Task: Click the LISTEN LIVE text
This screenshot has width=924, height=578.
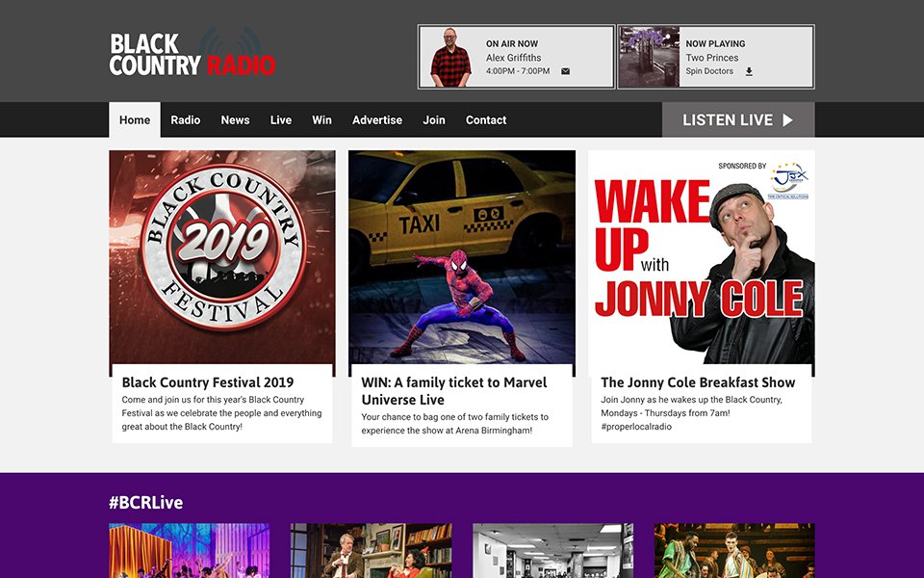Action: pyautogui.click(x=728, y=120)
